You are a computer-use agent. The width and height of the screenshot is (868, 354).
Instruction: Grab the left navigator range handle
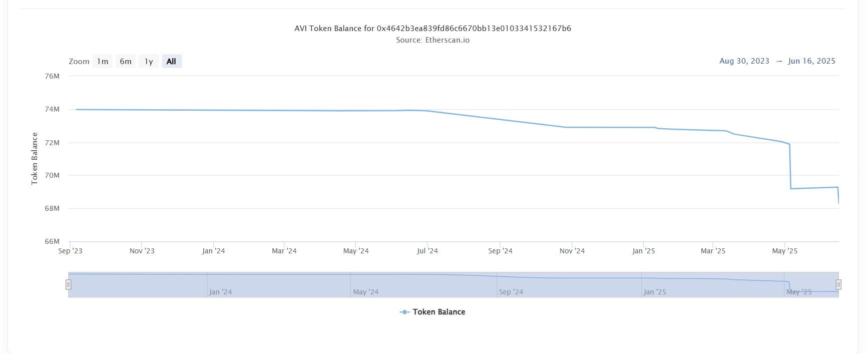pos(68,284)
